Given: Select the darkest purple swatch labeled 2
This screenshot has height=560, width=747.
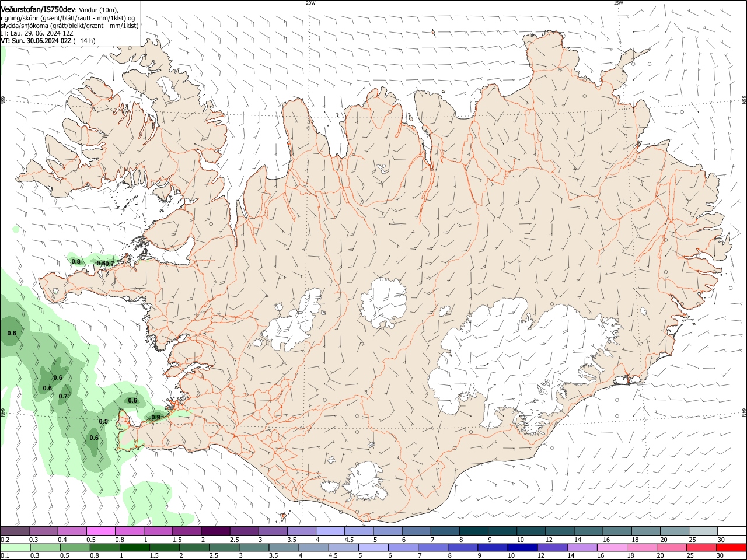Looking at the screenshot, I should (x=214, y=531).
